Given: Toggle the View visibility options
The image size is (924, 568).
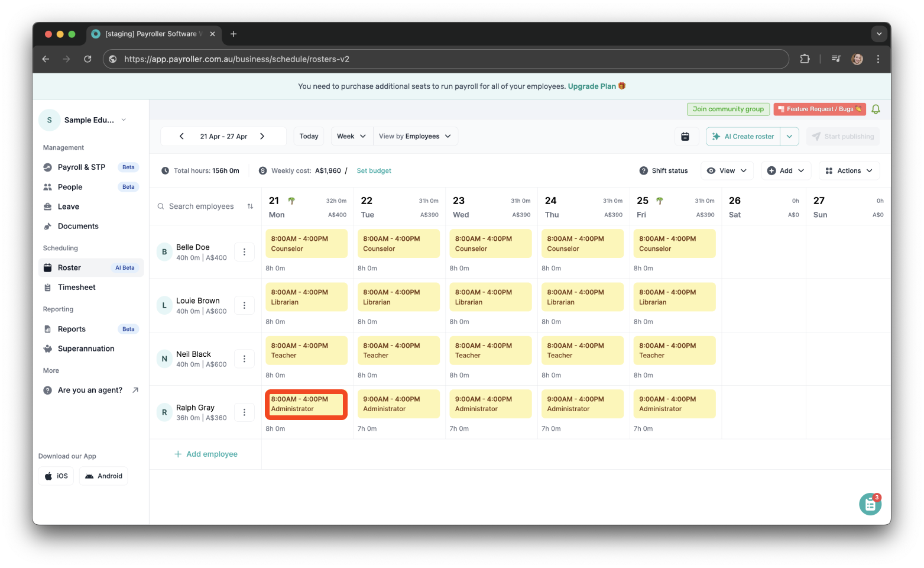Looking at the screenshot, I should point(727,170).
